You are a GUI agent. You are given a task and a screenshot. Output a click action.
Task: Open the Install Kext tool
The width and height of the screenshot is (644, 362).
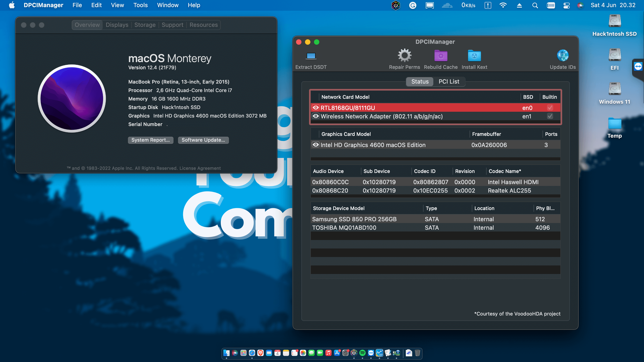click(x=474, y=56)
